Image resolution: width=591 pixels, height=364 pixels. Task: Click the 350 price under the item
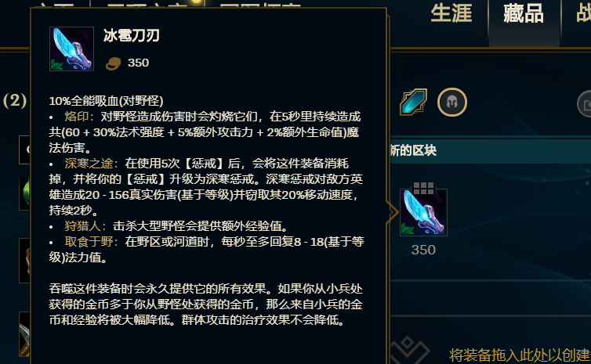coord(423,250)
